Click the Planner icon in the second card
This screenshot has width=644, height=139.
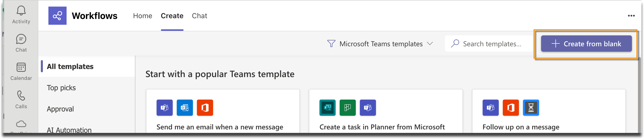347,108
